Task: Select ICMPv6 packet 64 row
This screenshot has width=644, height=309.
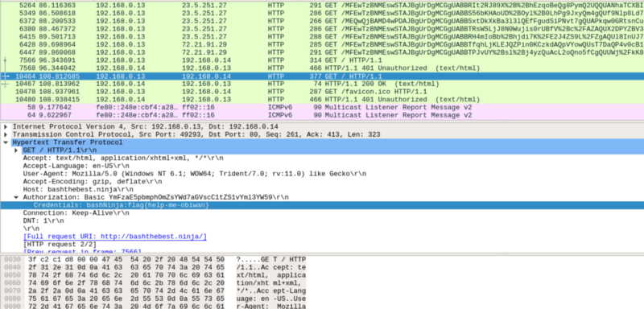Action: click(322, 115)
